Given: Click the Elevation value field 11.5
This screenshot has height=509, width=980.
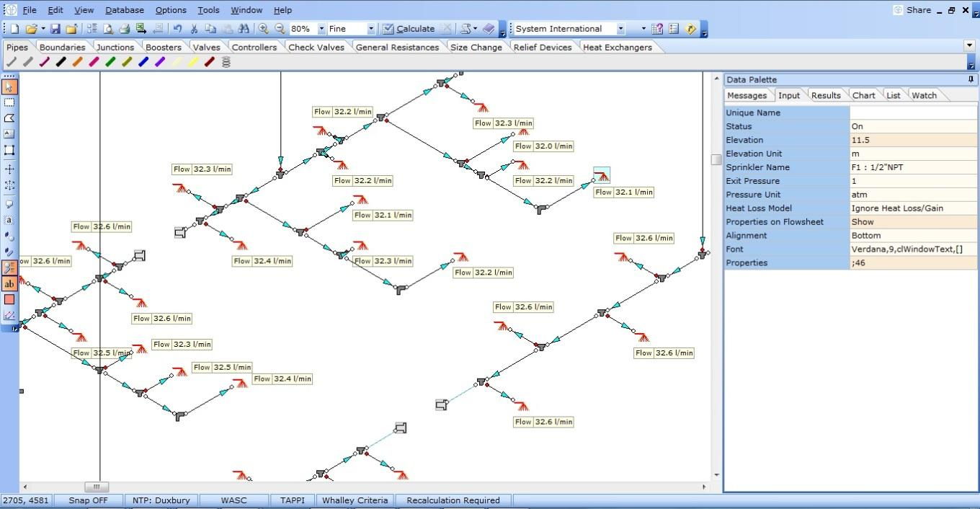Looking at the screenshot, I should tap(913, 140).
